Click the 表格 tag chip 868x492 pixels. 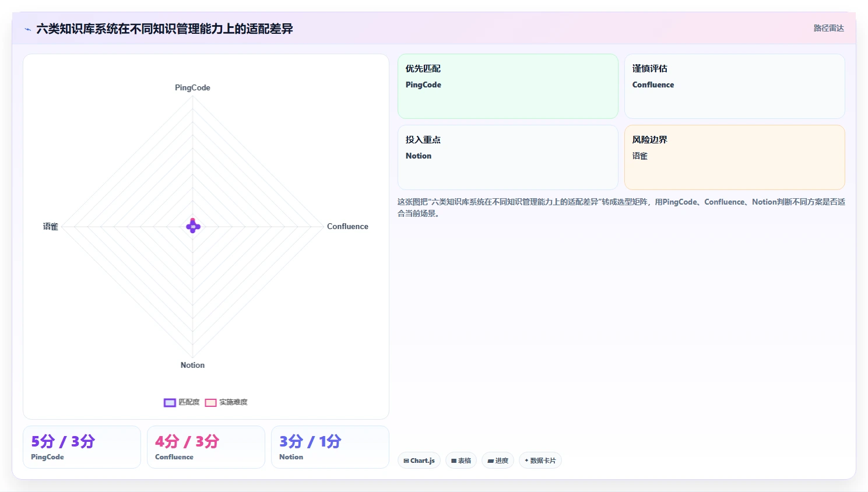tap(461, 461)
